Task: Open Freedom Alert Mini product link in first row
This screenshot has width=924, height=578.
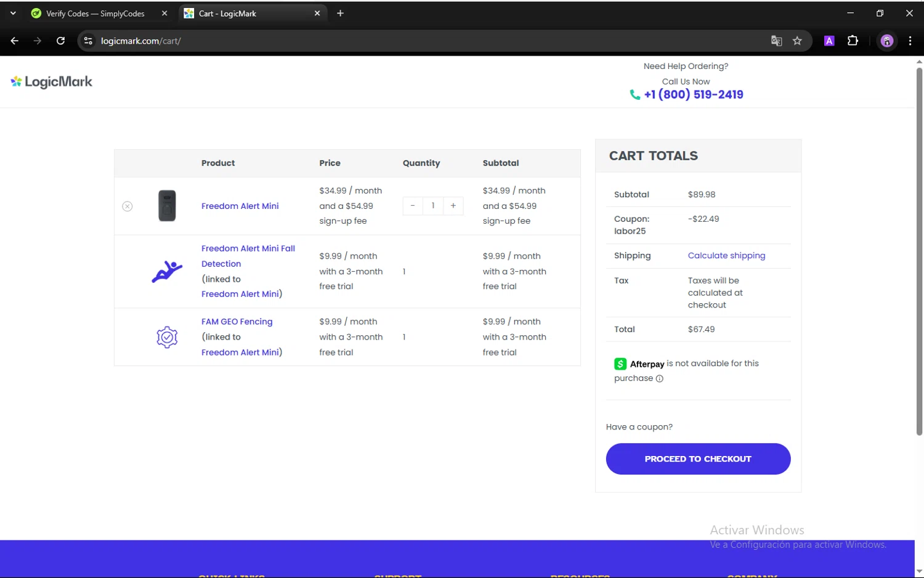Action: [x=240, y=206]
